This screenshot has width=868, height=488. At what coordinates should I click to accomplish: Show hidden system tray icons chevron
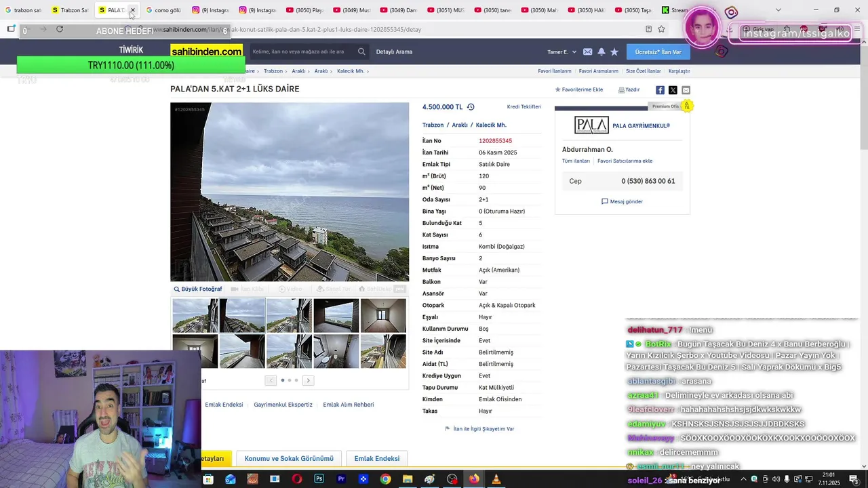click(x=743, y=479)
